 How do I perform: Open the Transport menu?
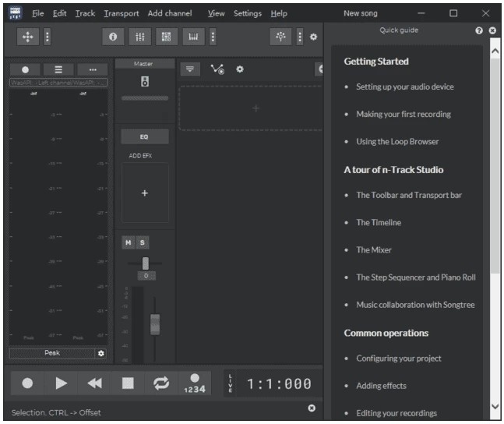121,13
